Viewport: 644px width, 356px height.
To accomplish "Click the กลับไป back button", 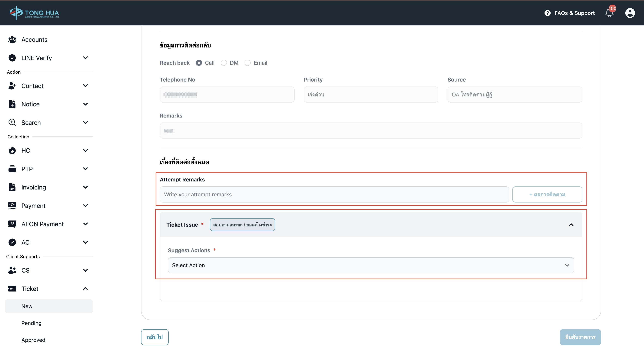I will (x=154, y=337).
